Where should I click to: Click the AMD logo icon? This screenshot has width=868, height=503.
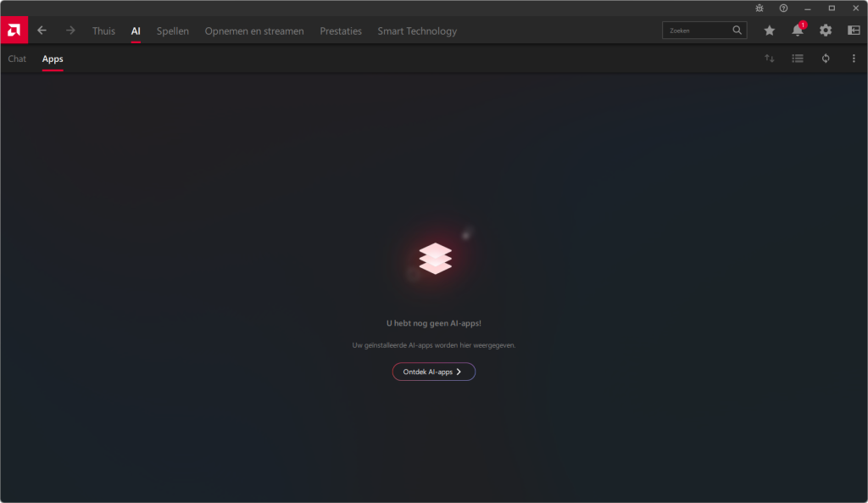[14, 31]
